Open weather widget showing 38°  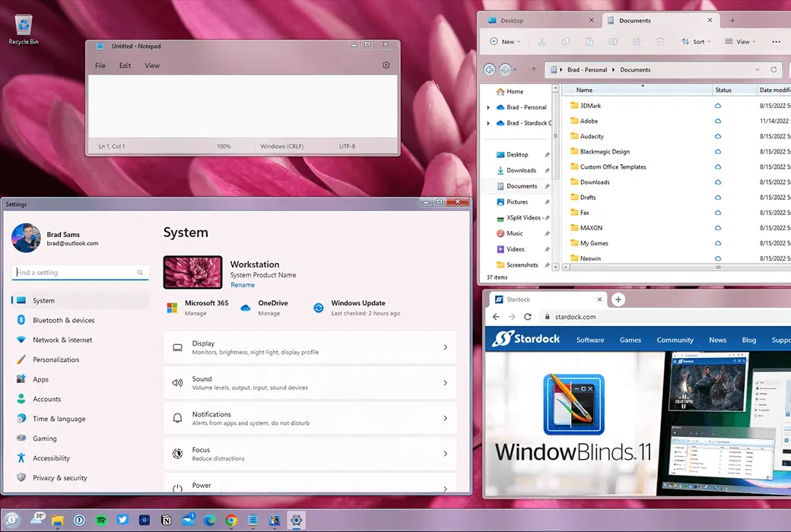38,519
